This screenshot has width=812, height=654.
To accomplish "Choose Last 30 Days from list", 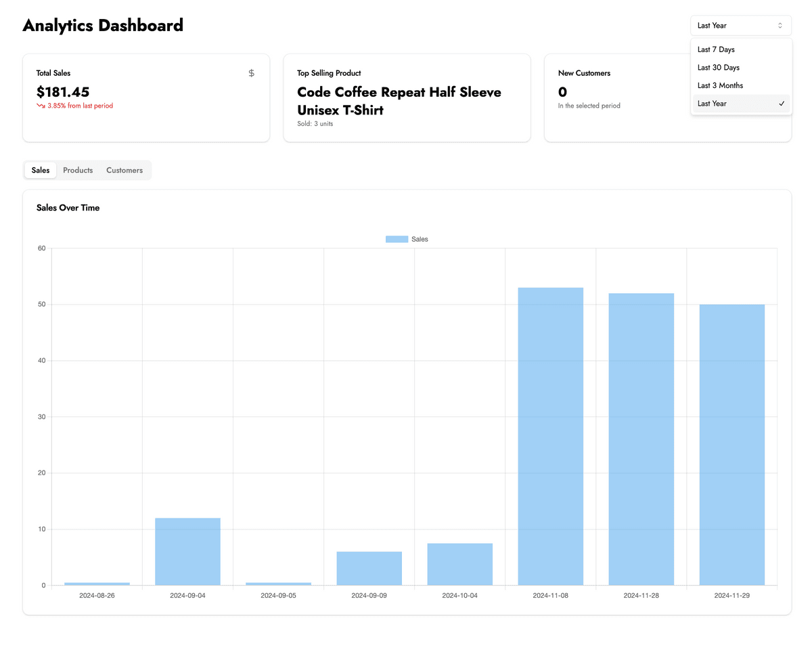I will click(x=718, y=68).
